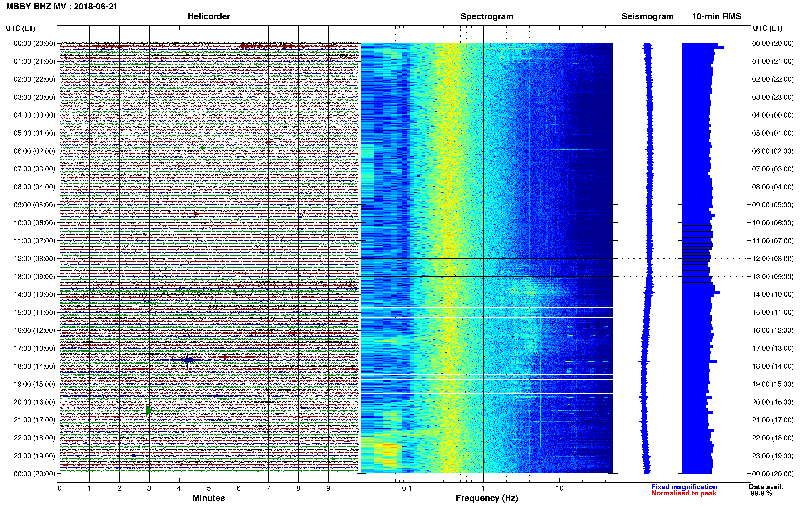Click left time label '13:00 (09:00)'
The height and width of the screenshot is (508, 812).
(34, 277)
